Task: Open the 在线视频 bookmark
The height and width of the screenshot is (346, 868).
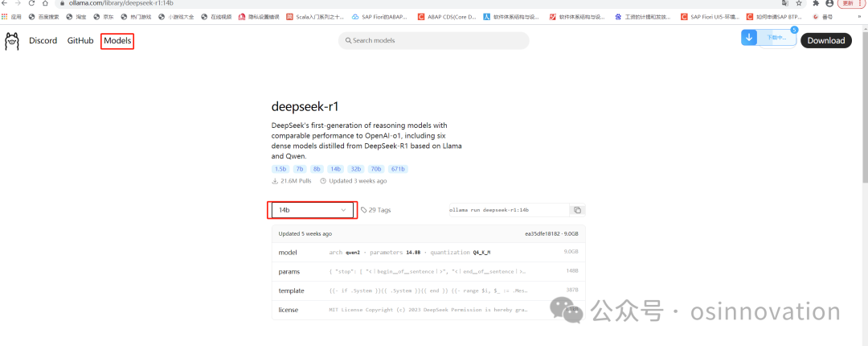Action: [x=216, y=17]
